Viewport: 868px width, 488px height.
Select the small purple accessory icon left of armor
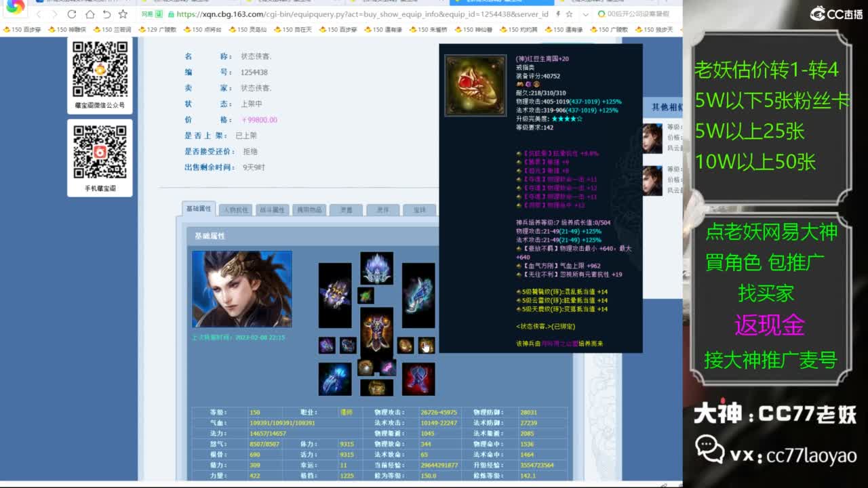pos(327,346)
